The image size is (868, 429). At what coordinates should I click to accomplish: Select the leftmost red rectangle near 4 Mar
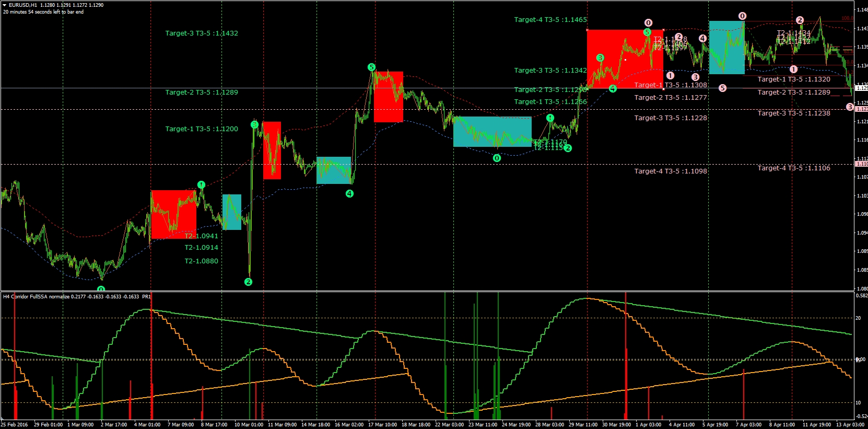[x=174, y=214]
